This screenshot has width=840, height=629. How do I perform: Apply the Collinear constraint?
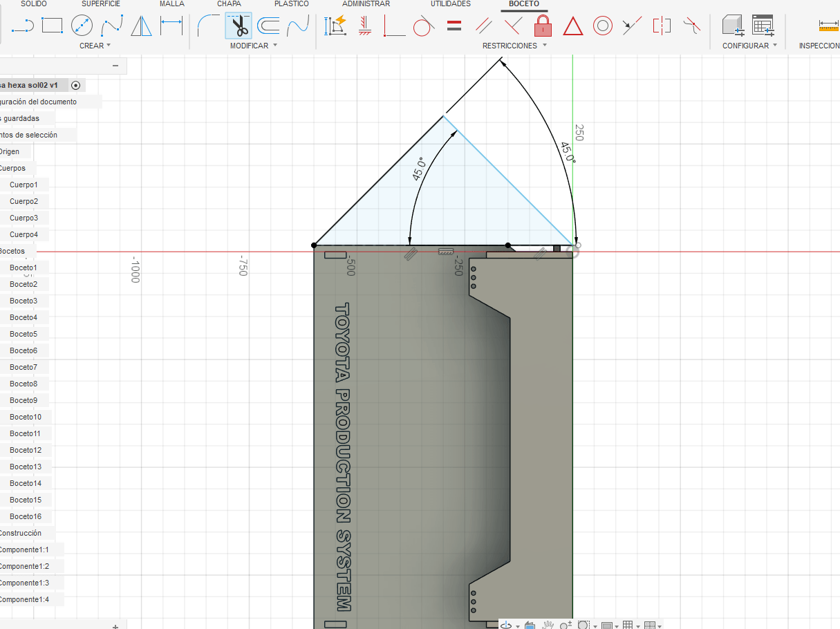point(631,27)
